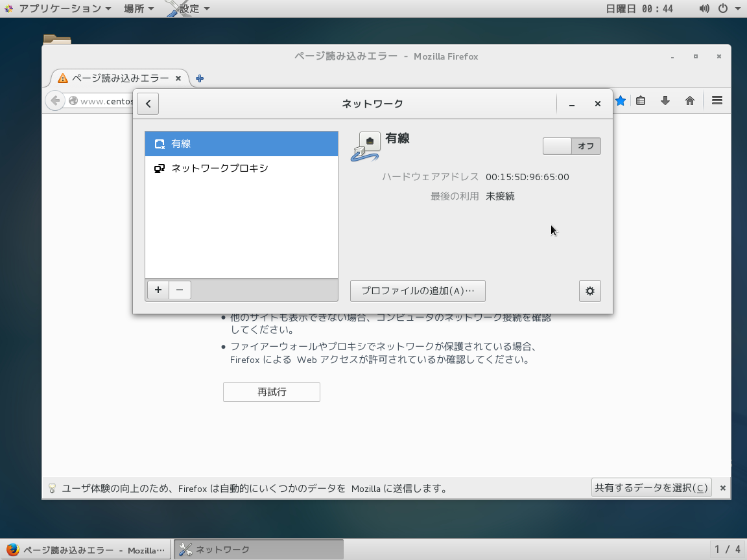Click the folder icon on the desktop

point(56,40)
